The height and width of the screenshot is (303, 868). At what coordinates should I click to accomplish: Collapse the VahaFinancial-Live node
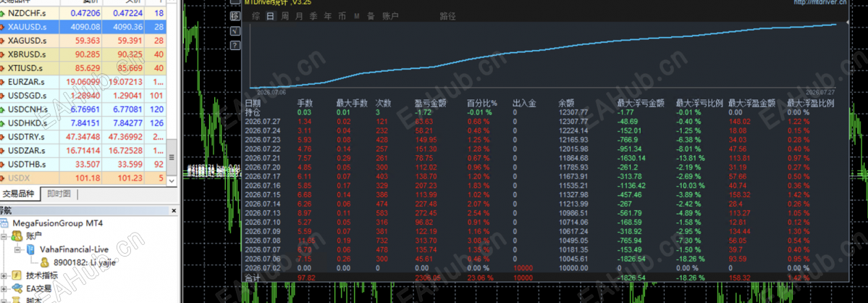tap(17, 249)
